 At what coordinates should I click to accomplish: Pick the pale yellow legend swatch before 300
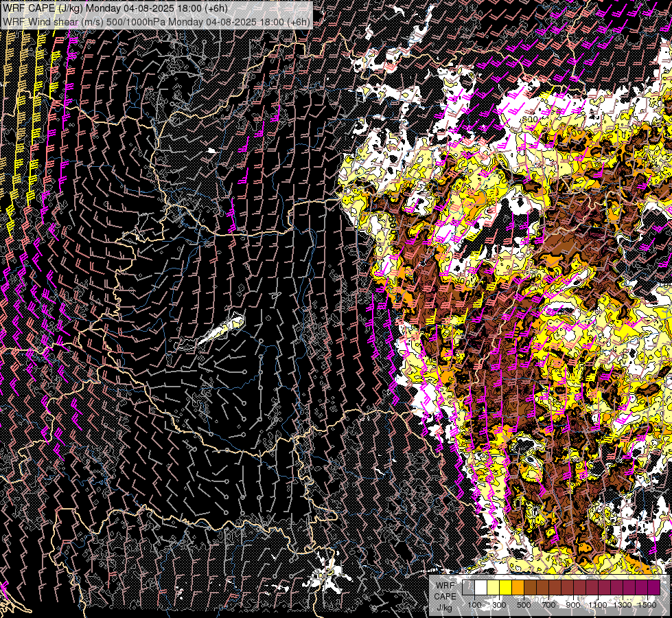click(x=494, y=587)
